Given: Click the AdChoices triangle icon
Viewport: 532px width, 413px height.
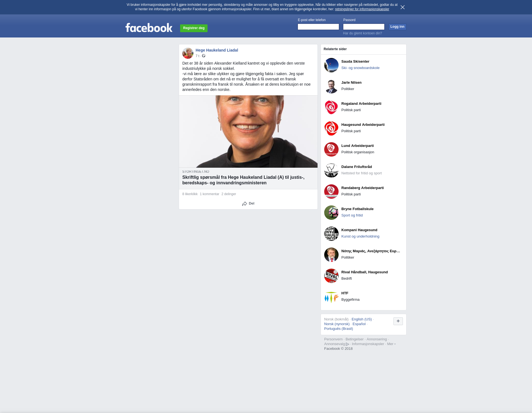Looking at the screenshot, I should coord(347,344).
